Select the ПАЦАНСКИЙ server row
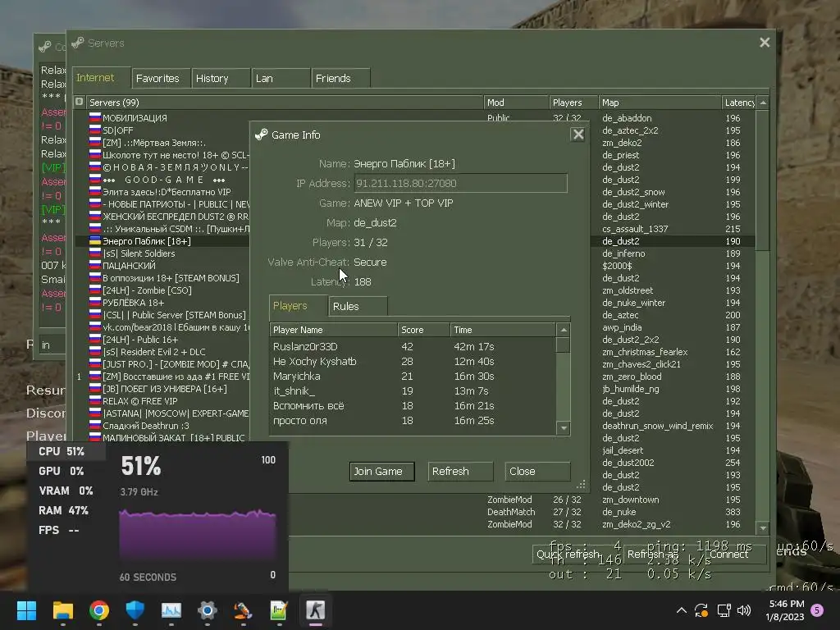The image size is (840, 630). (x=163, y=266)
